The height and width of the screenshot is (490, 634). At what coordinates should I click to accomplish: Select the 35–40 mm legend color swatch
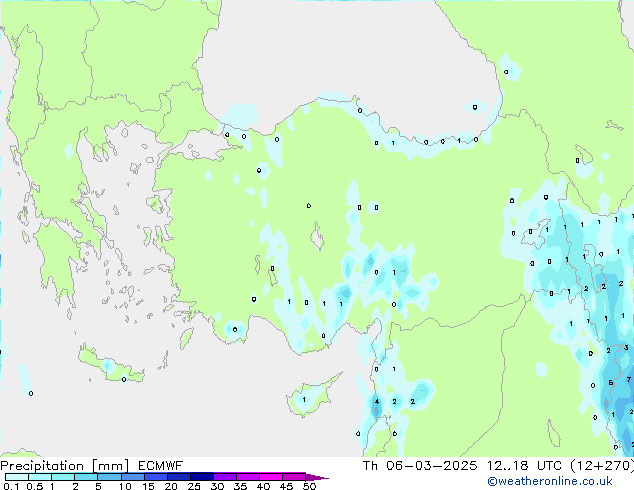pyautogui.click(x=247, y=477)
